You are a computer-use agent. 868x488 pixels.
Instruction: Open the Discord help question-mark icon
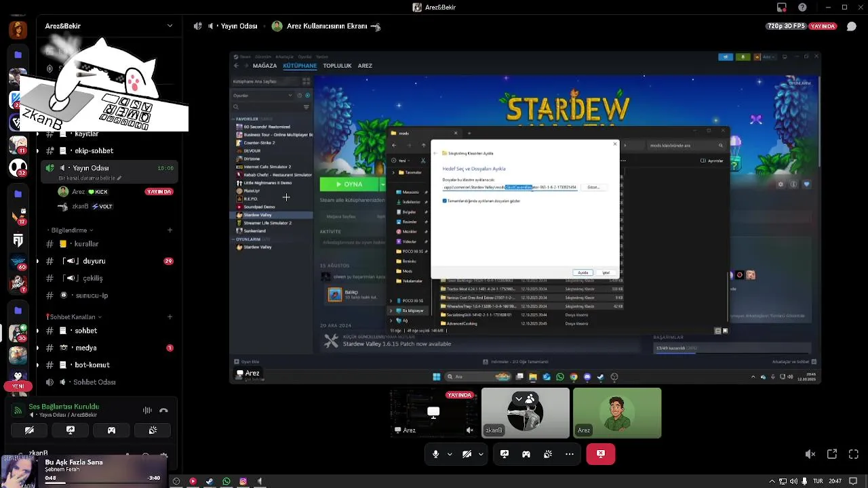coord(803,7)
